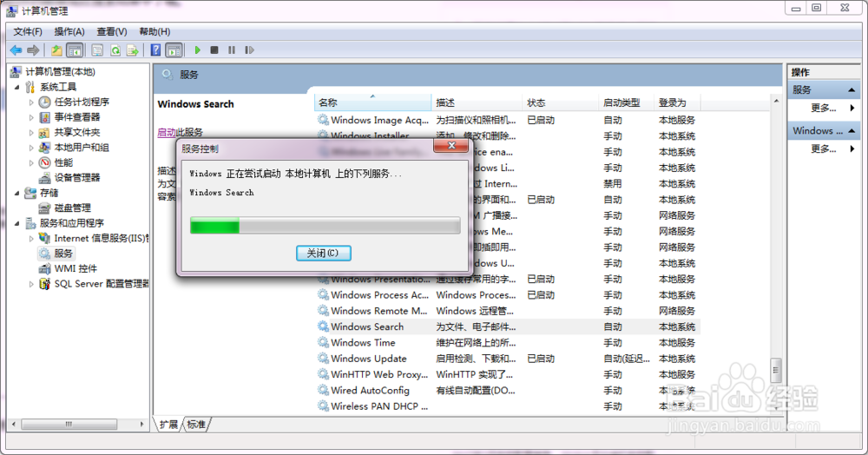Sort by the 名称 column header
The width and height of the screenshot is (868, 455).
(x=372, y=102)
